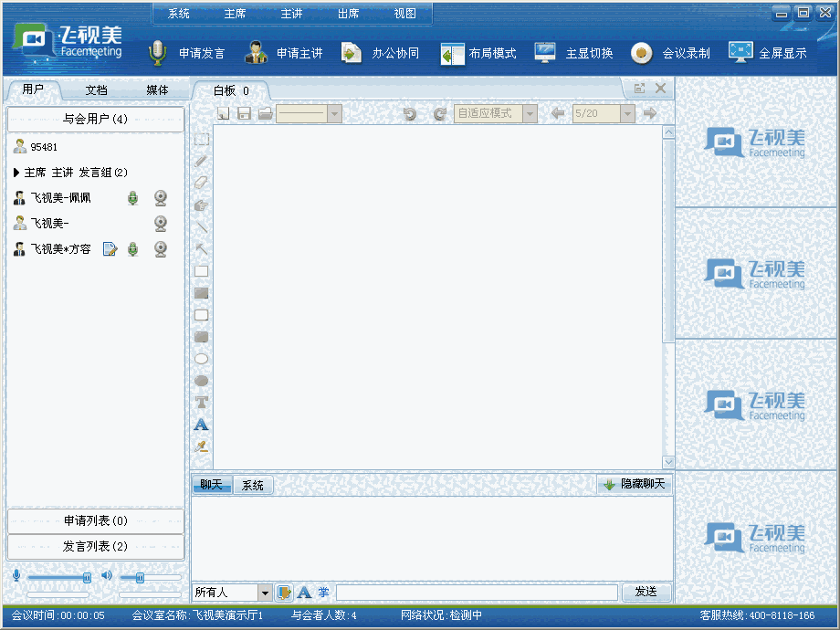The image size is (840, 630).
Task: Select the straight line tool
Action: 202,227
